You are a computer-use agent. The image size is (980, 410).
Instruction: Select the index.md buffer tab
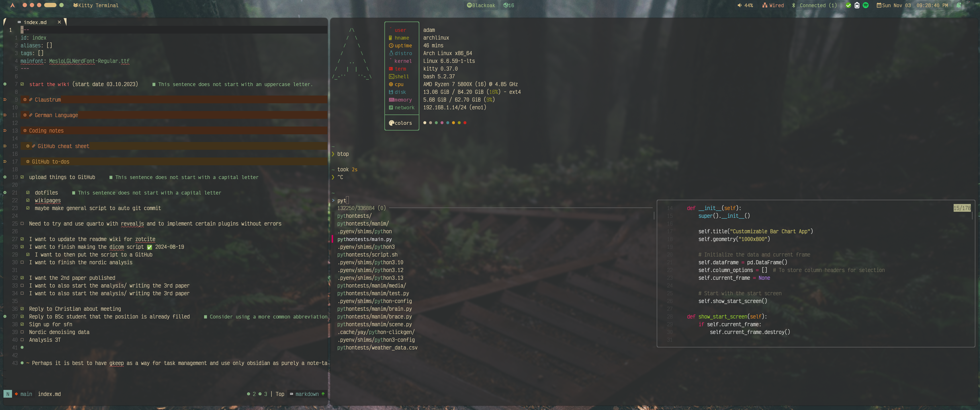click(35, 22)
